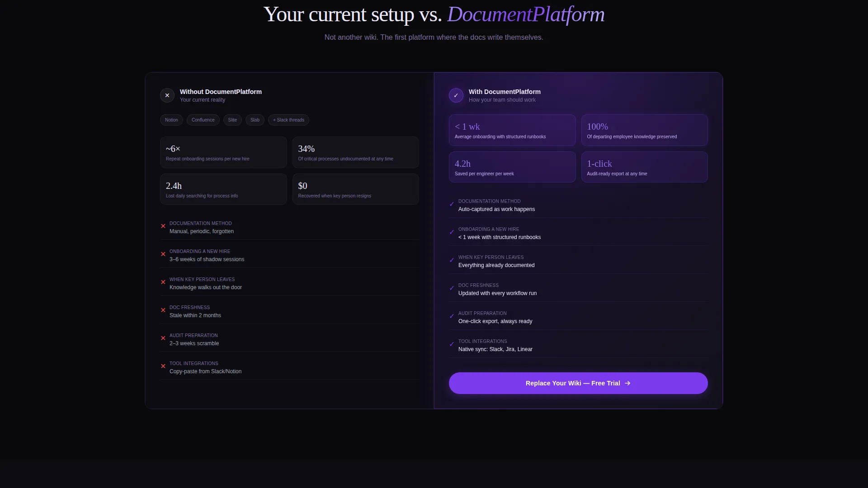Select the Slab tag chip
The image size is (868, 488).
point(255,120)
